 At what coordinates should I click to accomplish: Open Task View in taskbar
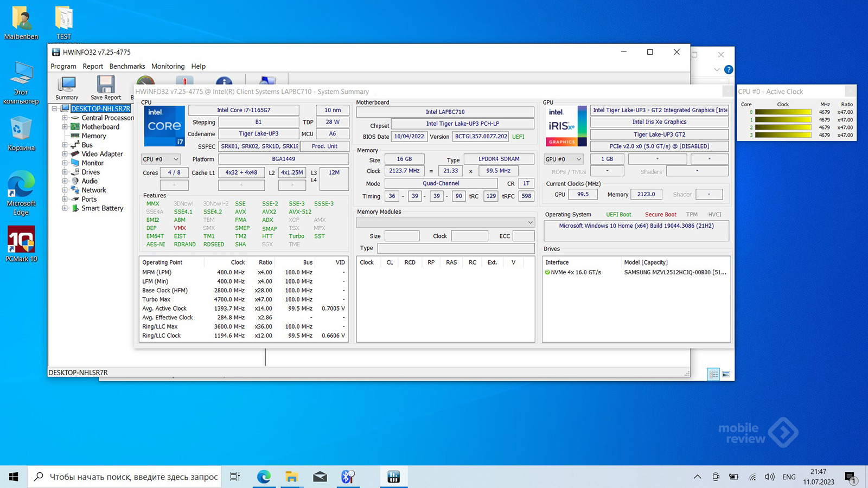[235, 477]
